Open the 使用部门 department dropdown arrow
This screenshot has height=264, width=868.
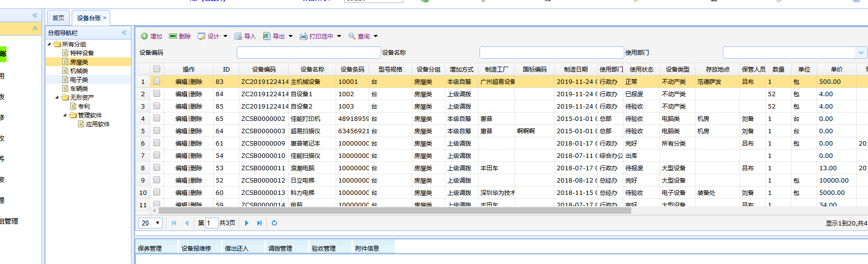click(x=861, y=53)
